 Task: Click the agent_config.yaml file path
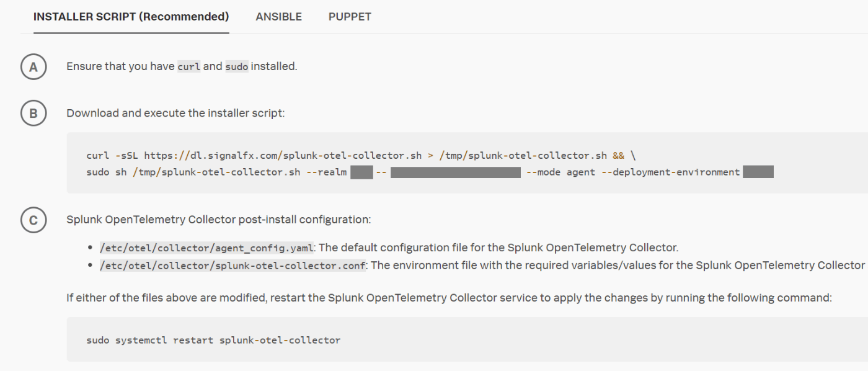pos(207,248)
